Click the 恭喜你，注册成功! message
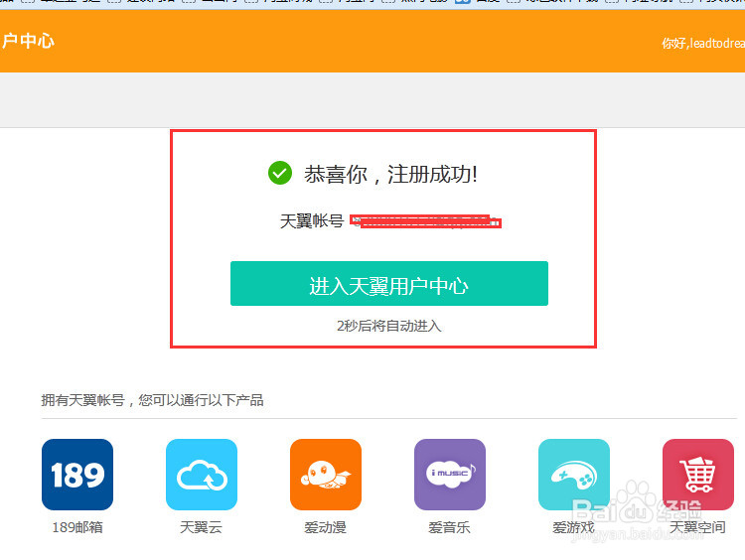 [391, 175]
